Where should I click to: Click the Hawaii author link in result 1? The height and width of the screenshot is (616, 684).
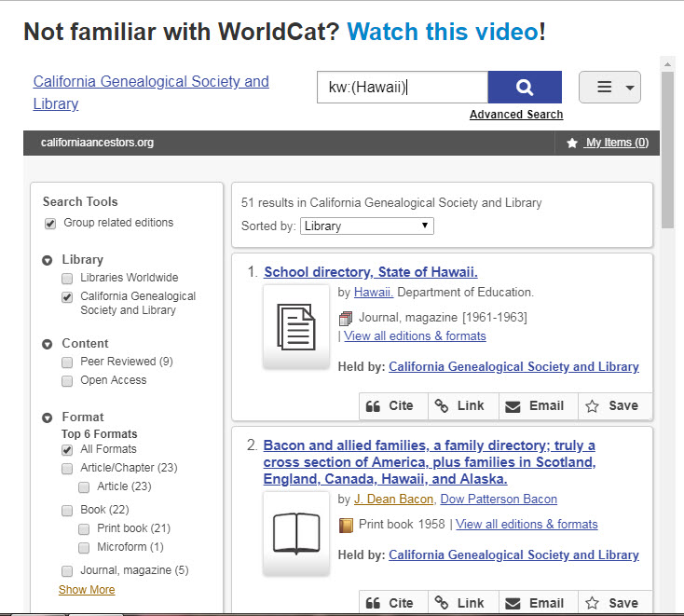tap(374, 293)
